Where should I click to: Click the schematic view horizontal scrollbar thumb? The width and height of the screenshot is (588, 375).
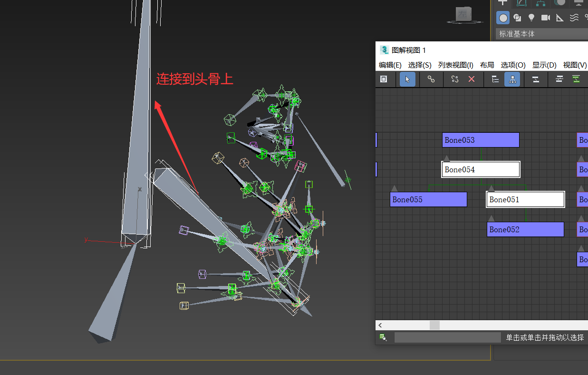click(x=434, y=326)
